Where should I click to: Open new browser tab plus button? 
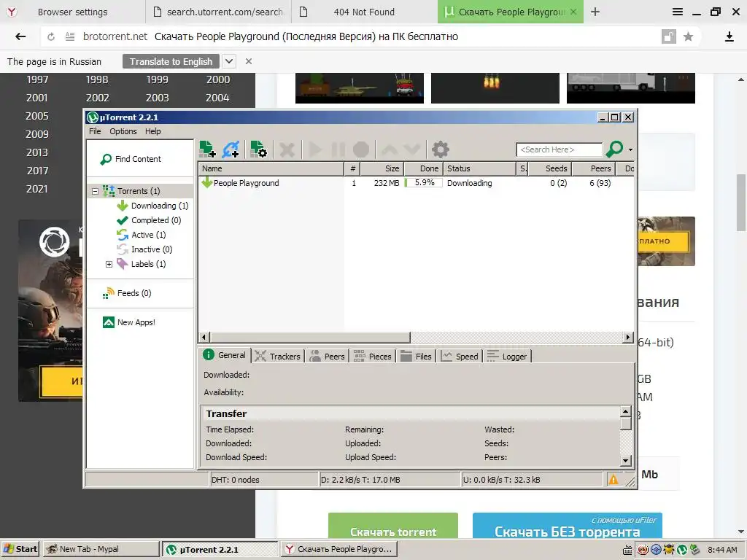595,12
